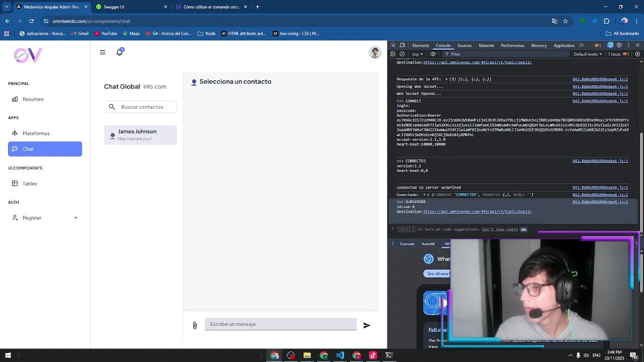Open console settings gear icon
This screenshot has height=362, width=644.
[637, 54]
